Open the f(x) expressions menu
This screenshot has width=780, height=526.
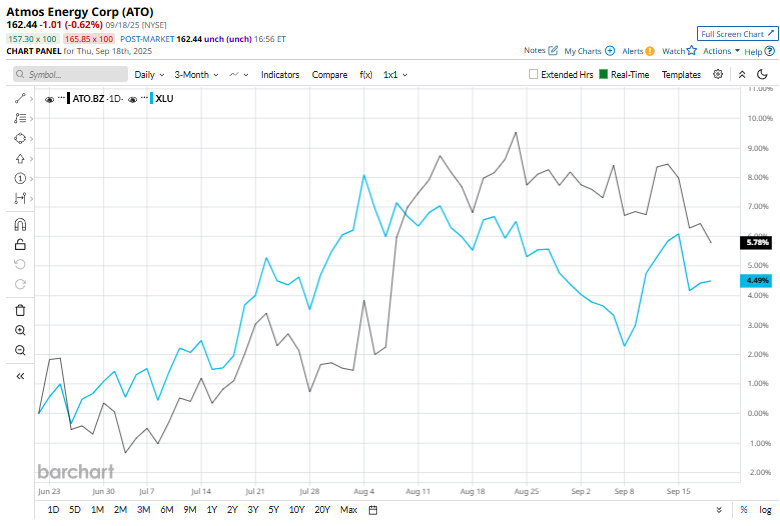(366, 75)
